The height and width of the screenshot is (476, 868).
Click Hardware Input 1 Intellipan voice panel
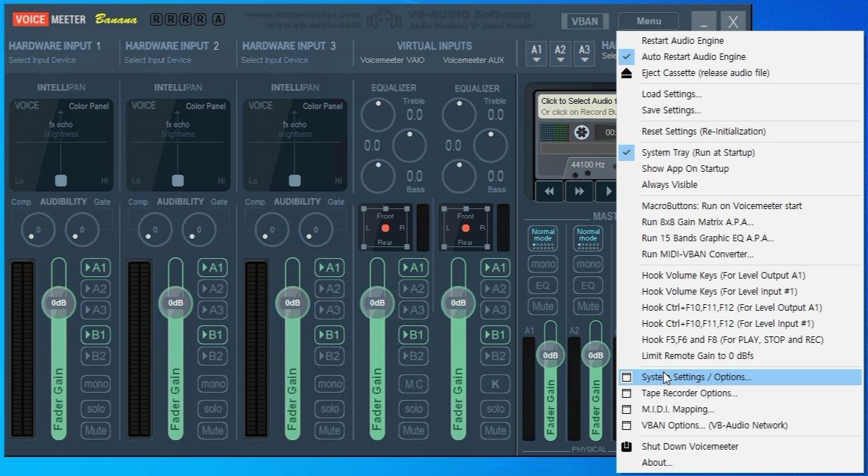point(61,146)
